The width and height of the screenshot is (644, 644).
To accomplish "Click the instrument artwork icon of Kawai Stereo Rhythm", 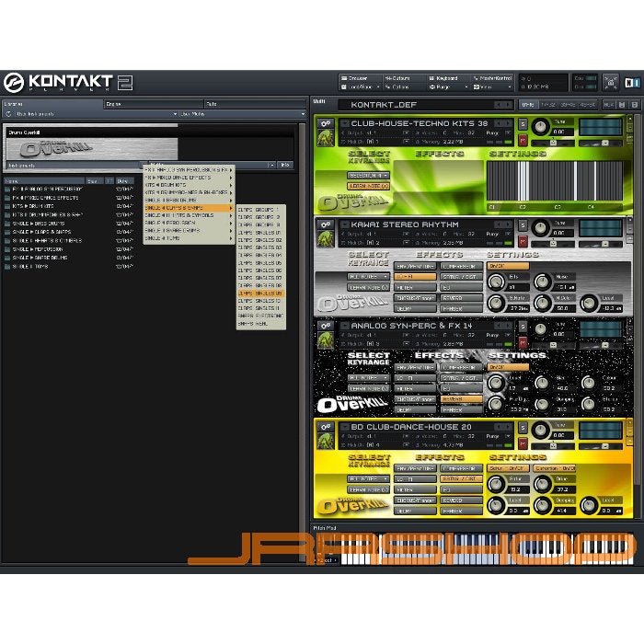I will pos(326,239).
